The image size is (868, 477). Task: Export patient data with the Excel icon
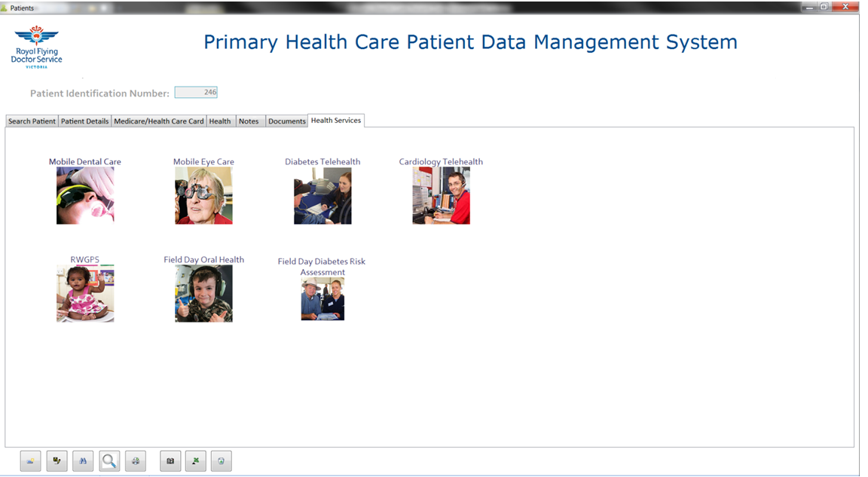point(195,460)
